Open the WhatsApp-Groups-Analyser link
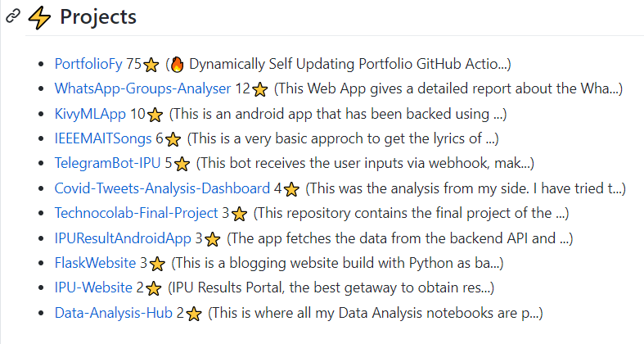The height and width of the screenshot is (344, 644). click(142, 88)
